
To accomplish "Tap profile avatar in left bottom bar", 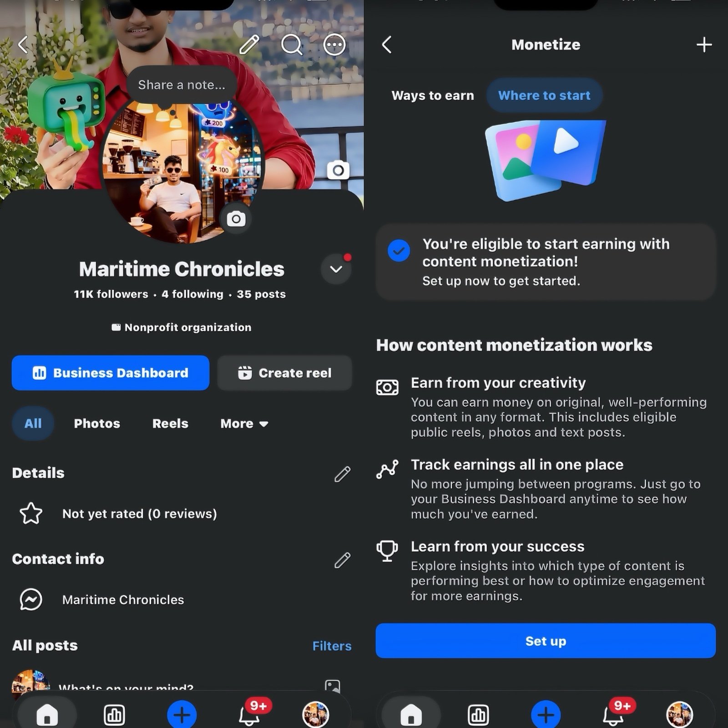I will tap(316, 714).
